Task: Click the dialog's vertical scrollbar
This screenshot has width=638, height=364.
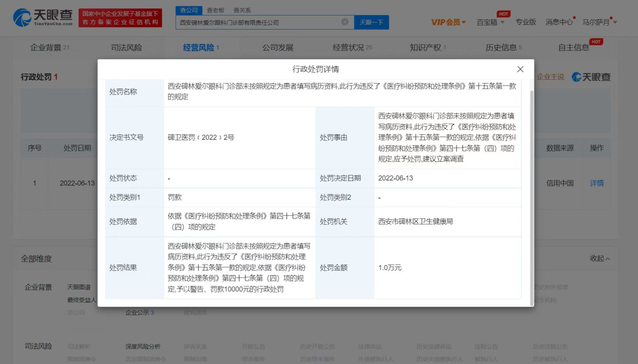Action: [x=532, y=194]
